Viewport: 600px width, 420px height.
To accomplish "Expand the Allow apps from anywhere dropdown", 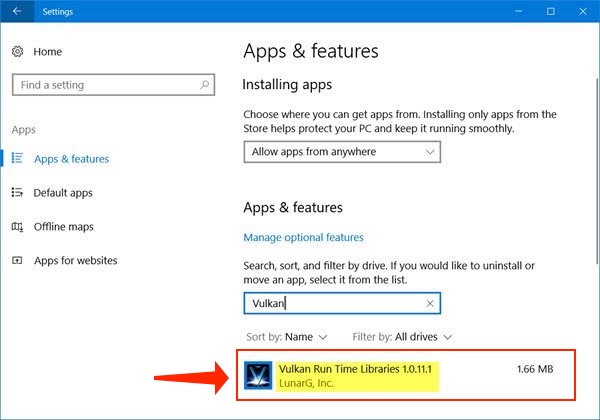I will (341, 152).
